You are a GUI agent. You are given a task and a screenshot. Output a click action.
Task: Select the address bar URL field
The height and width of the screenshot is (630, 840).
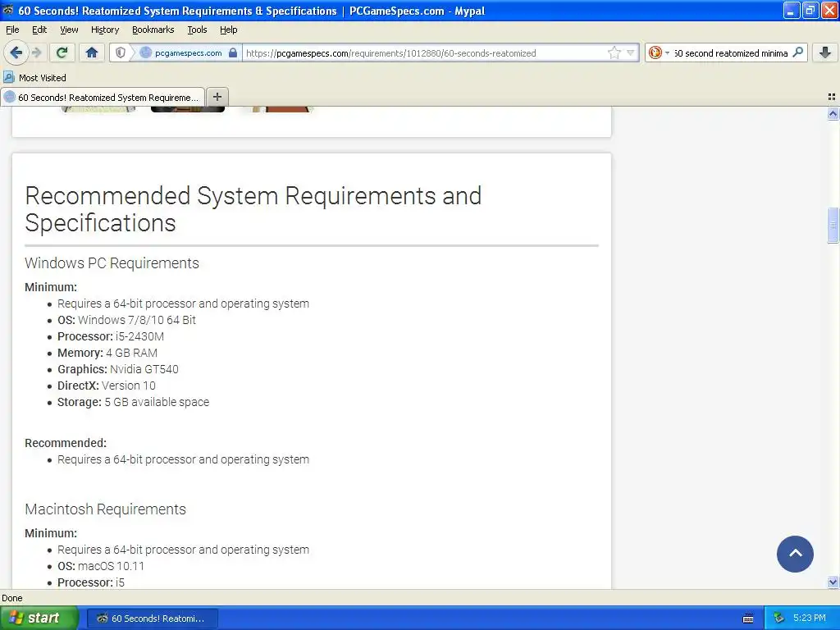pyautogui.click(x=423, y=52)
